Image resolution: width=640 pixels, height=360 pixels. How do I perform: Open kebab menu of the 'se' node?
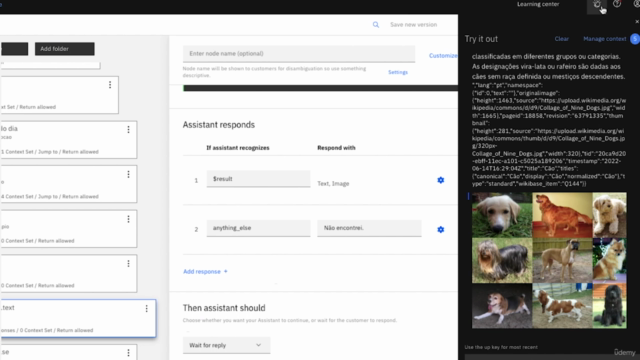(128, 353)
